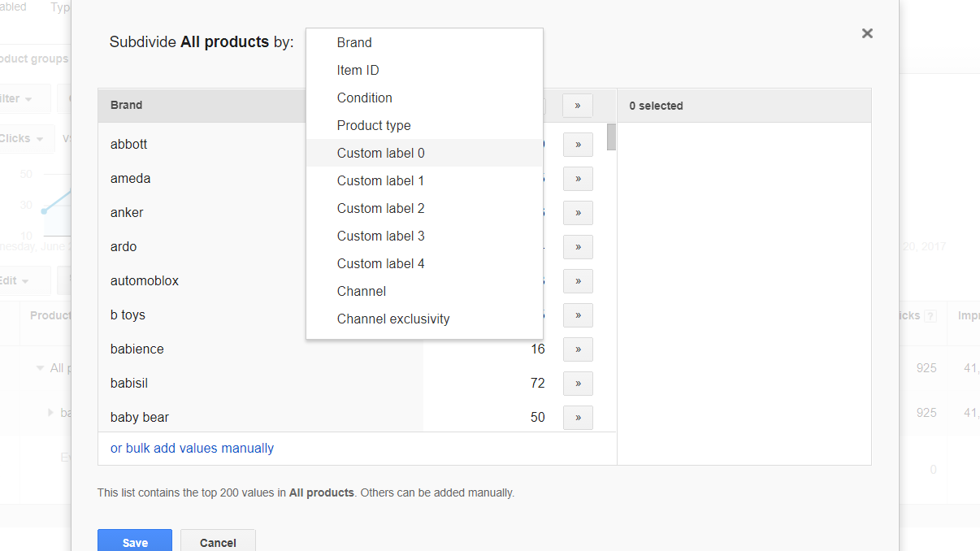This screenshot has height=551, width=980.
Task: Add babience brand with its arrow button
Action: tap(578, 349)
